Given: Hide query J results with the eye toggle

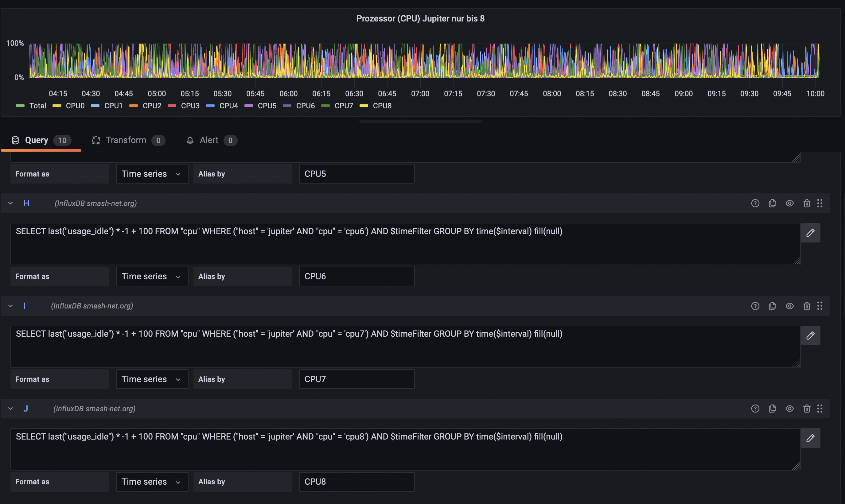Looking at the screenshot, I should 790,409.
